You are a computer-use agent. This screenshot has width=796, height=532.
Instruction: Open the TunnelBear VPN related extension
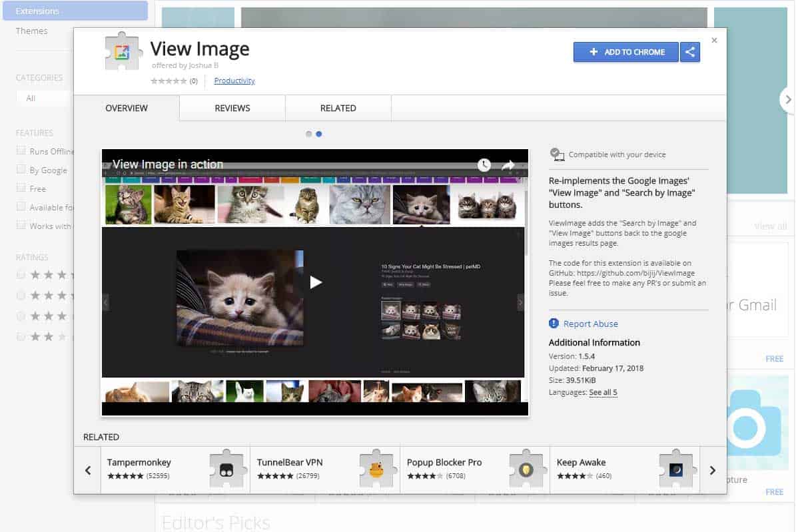325,470
